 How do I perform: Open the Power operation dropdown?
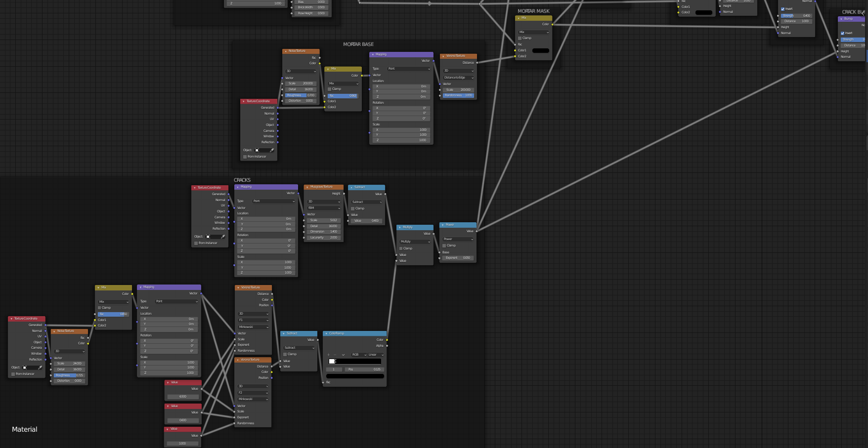(x=458, y=239)
